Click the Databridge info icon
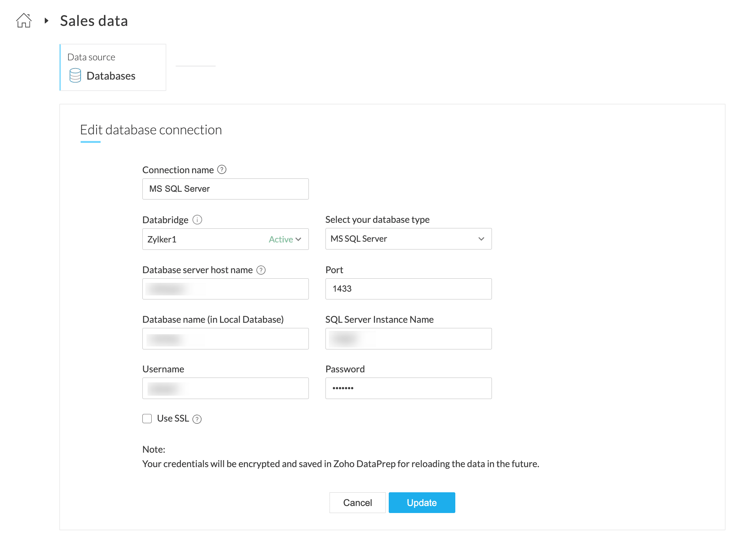 point(198,220)
